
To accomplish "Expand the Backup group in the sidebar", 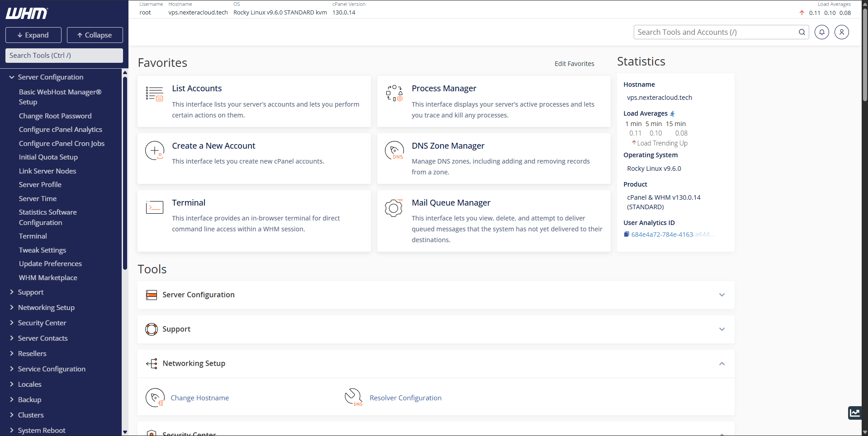I will [x=29, y=399].
